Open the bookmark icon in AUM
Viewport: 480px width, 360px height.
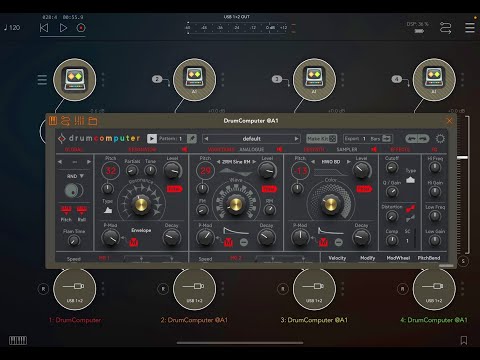[464, 340]
